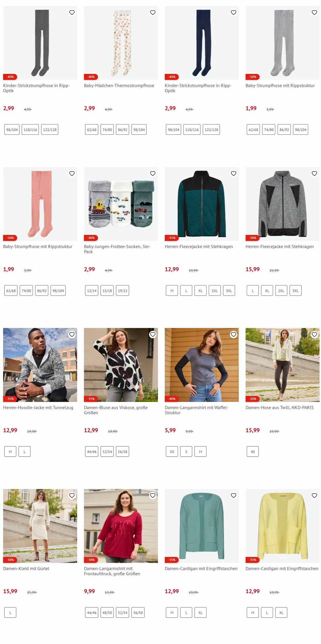321x644 pixels.
Task: Select size L for Damen-Kleid mit Gürtel
Action: pyautogui.click(x=10, y=612)
